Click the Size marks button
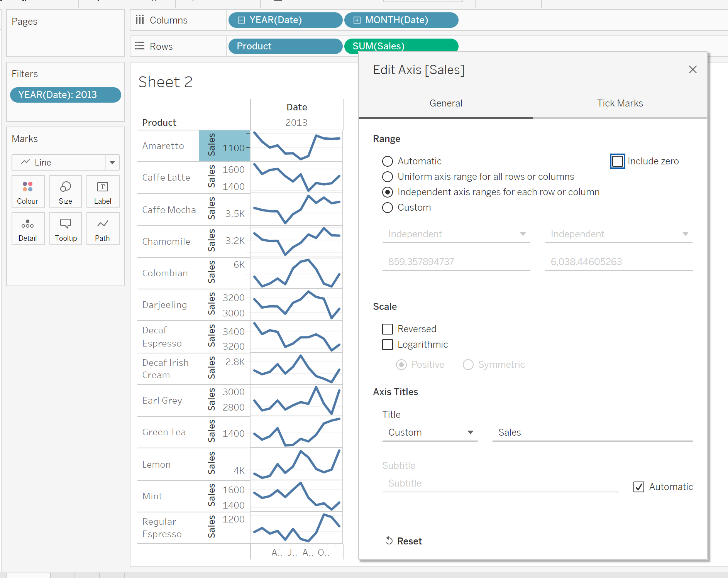728x578 pixels. click(x=65, y=191)
